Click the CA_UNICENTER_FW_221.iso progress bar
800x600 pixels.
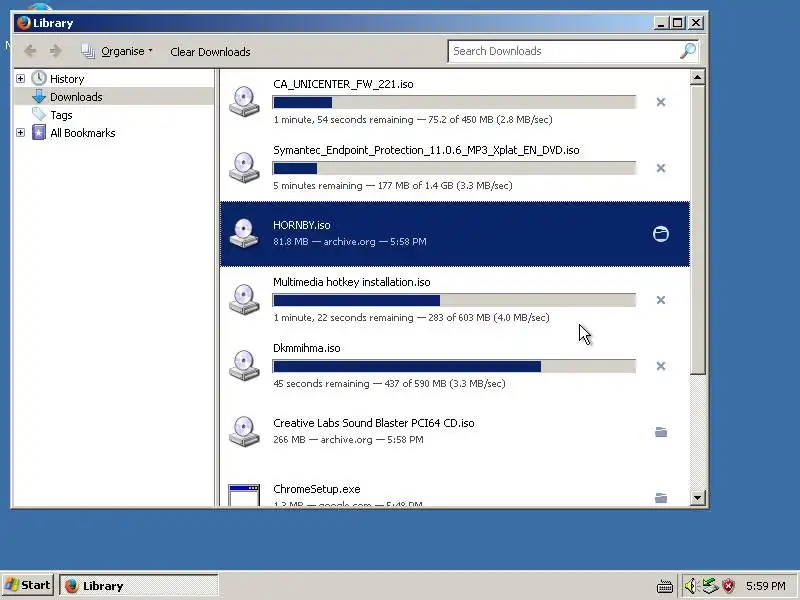tap(454, 102)
